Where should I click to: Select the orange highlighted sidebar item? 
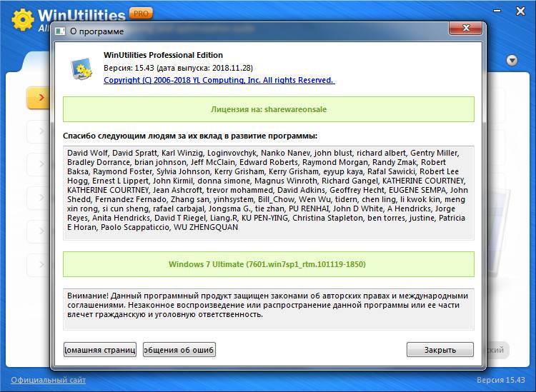click(38, 98)
